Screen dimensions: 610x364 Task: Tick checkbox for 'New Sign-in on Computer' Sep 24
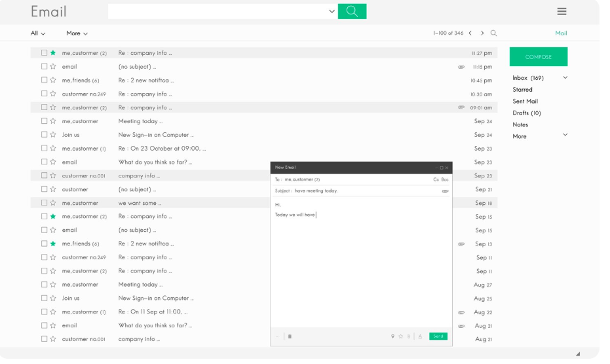pyautogui.click(x=45, y=135)
